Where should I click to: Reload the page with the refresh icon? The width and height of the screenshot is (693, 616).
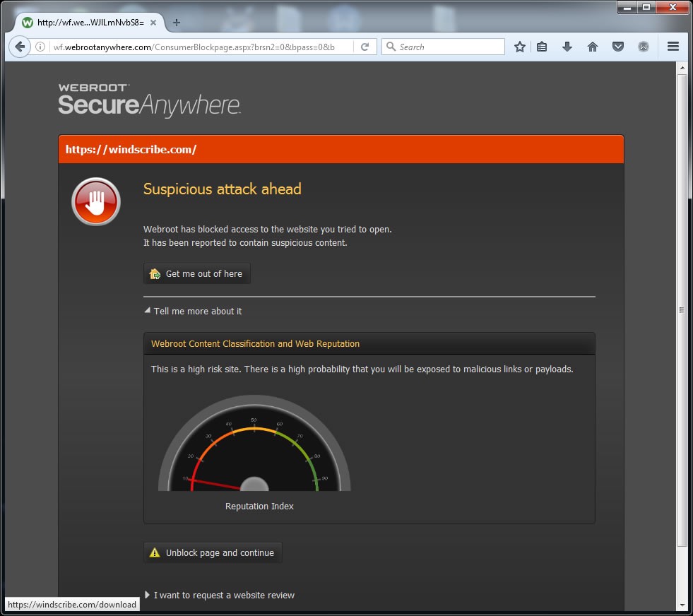point(365,47)
